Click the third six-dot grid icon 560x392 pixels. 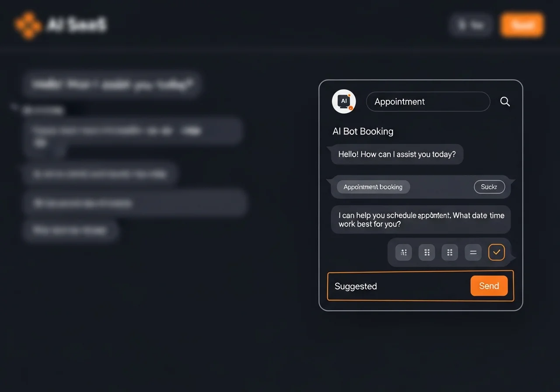(449, 252)
